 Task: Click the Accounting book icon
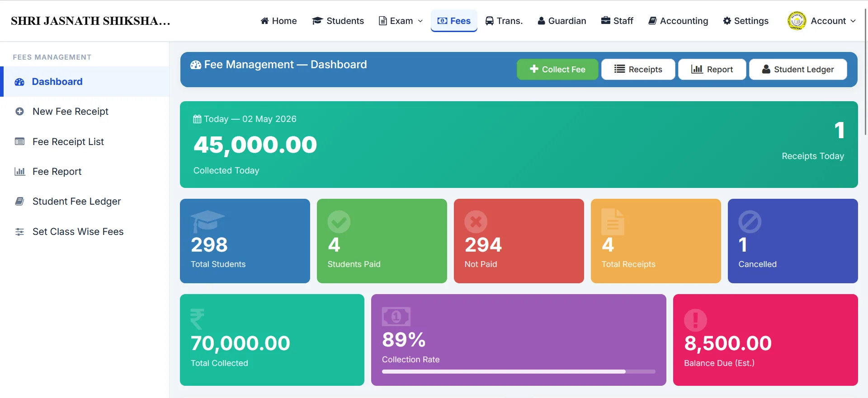(652, 21)
